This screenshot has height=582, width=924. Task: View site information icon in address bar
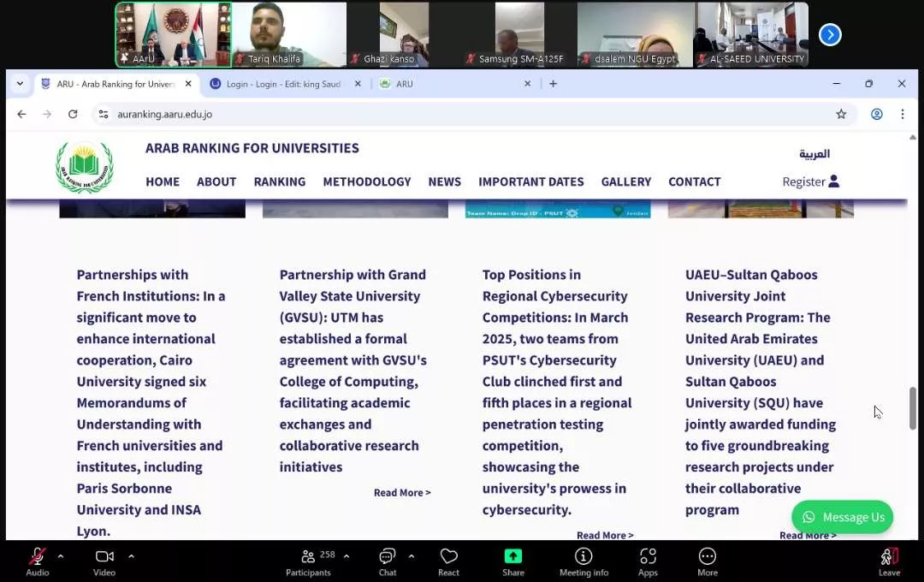104,114
